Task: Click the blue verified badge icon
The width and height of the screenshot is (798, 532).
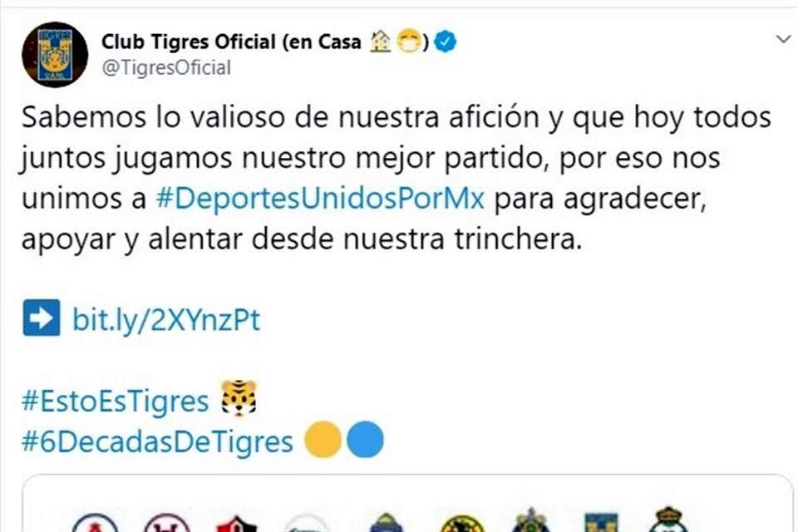Action: 446,42
